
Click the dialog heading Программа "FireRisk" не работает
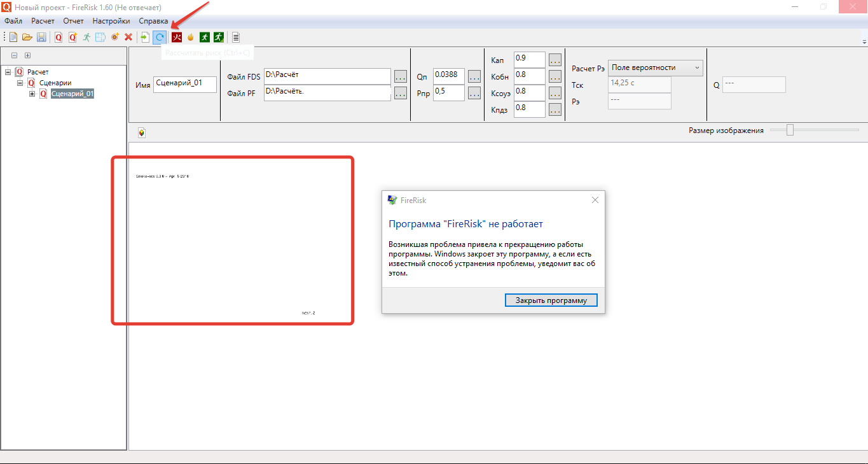click(x=465, y=224)
